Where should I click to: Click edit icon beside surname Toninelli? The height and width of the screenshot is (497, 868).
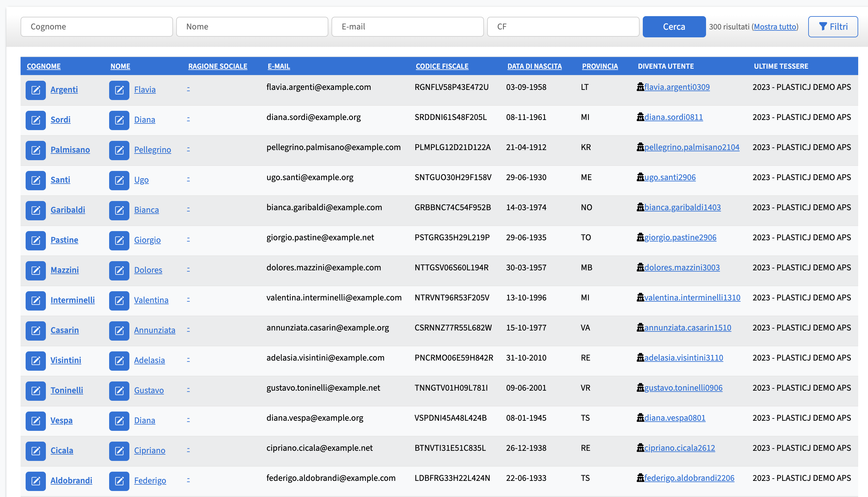pos(36,391)
